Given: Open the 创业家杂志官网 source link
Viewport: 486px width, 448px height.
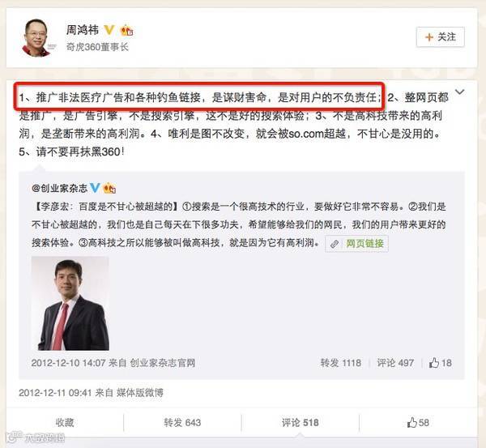Looking at the screenshot, I should (163, 363).
